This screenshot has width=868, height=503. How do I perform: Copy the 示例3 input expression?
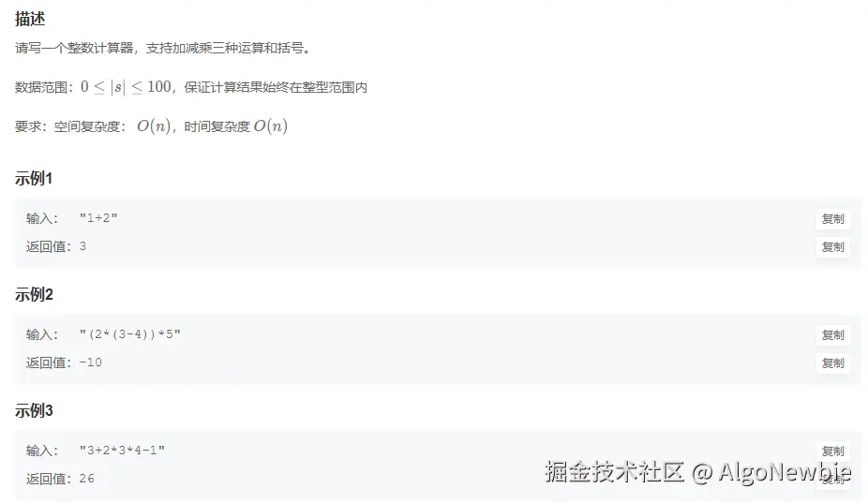(832, 451)
